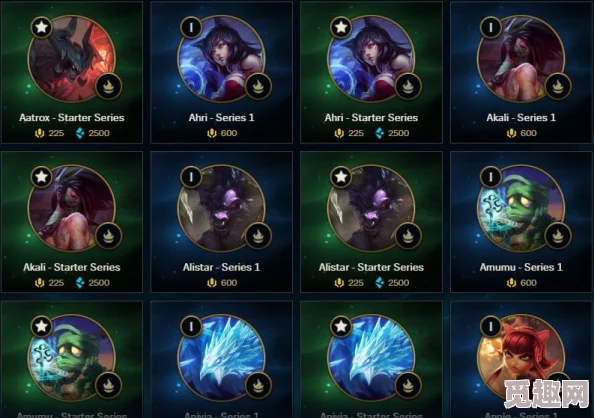Click the 600 price under Amumu Series 1
Screen dimensions: 594x418
click(x=528, y=283)
